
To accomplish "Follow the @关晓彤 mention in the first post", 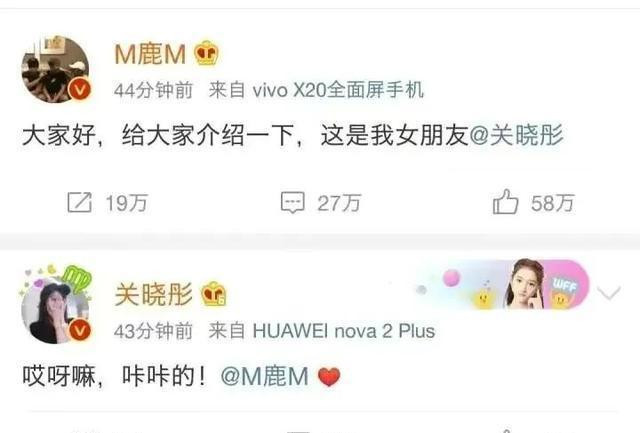I will pos(517,135).
